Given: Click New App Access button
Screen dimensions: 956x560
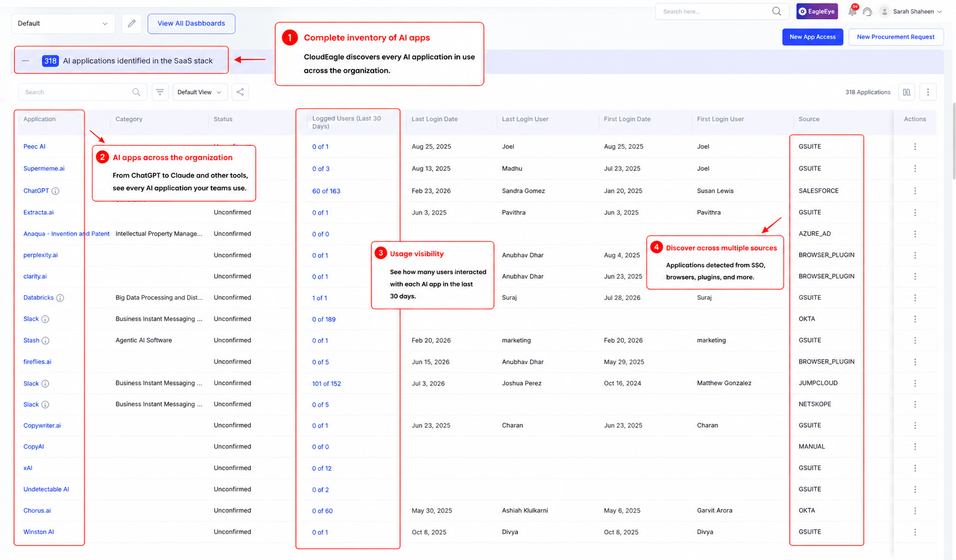Looking at the screenshot, I should coord(812,37).
